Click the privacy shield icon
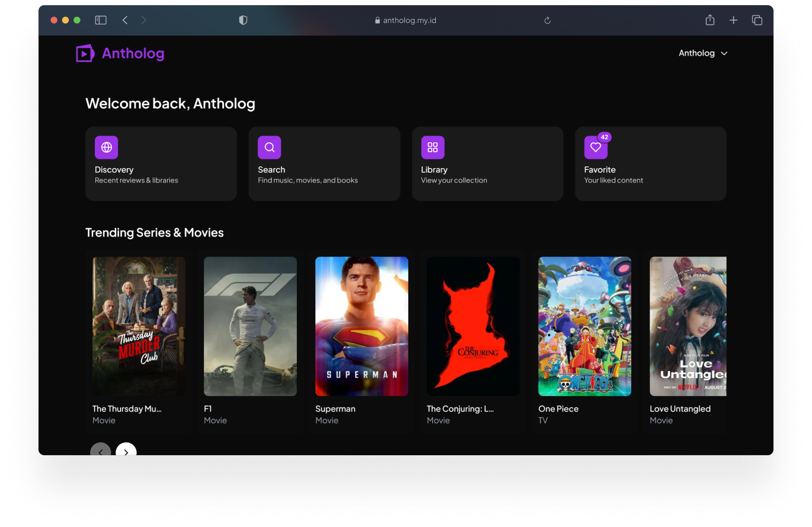Image resolution: width=812 pixels, height=527 pixels. pos(243,20)
